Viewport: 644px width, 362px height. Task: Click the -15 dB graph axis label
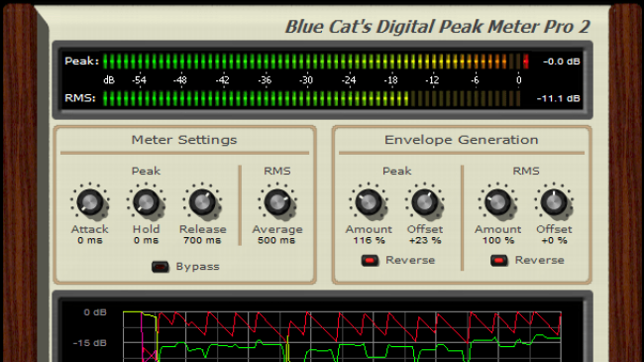pyautogui.click(x=90, y=343)
